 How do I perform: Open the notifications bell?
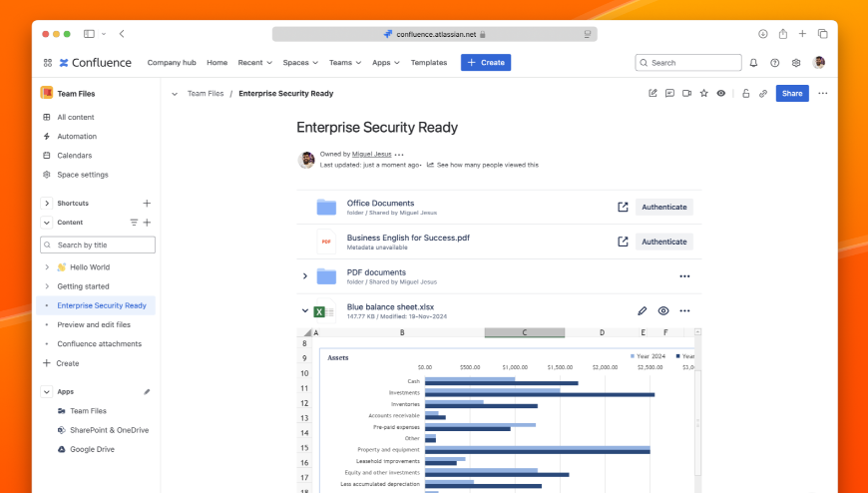753,63
